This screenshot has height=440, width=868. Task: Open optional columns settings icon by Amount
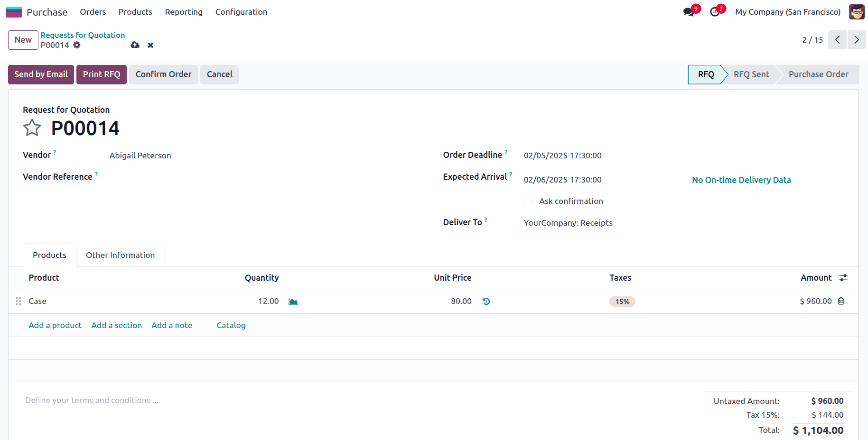[843, 278]
